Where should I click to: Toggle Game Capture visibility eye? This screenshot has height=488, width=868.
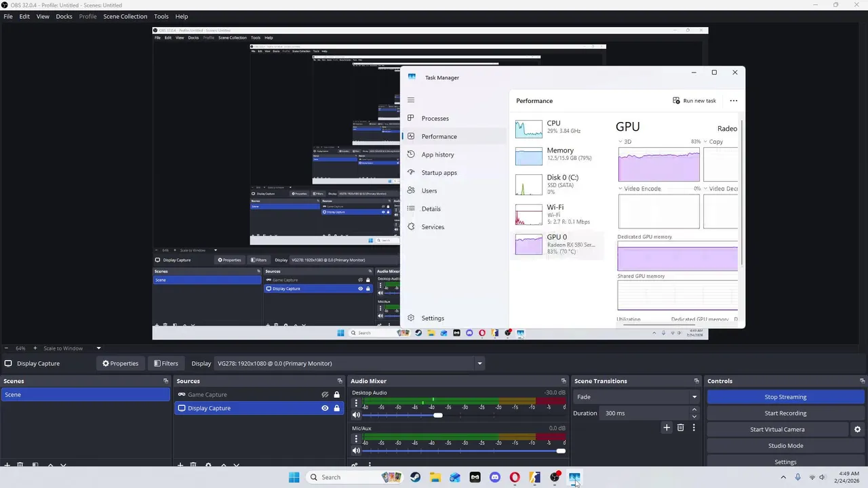point(325,394)
